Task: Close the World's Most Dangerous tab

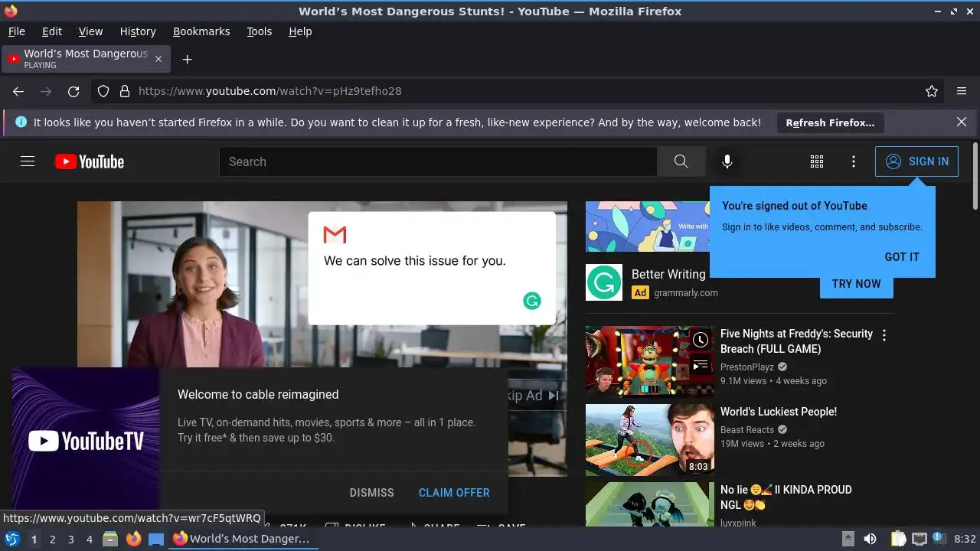Action: pos(158,59)
